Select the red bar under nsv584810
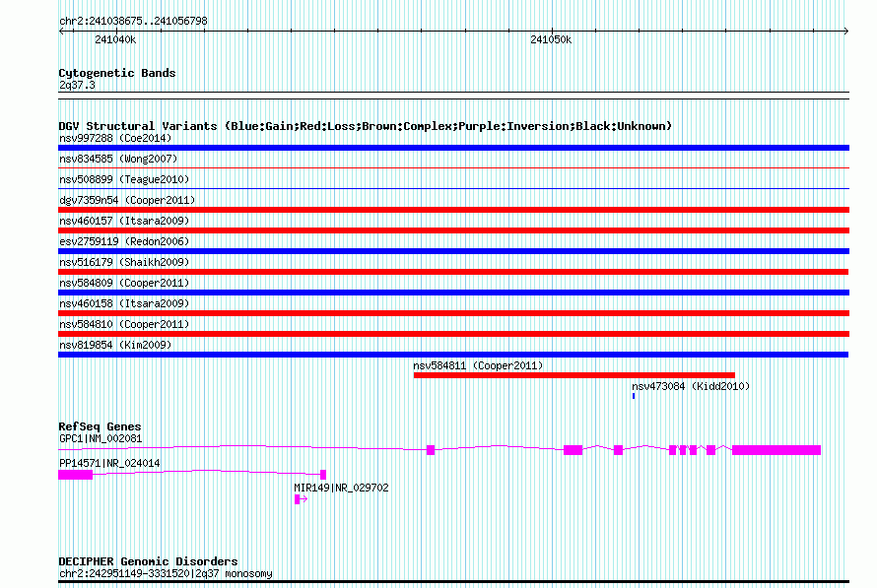 (x=453, y=334)
